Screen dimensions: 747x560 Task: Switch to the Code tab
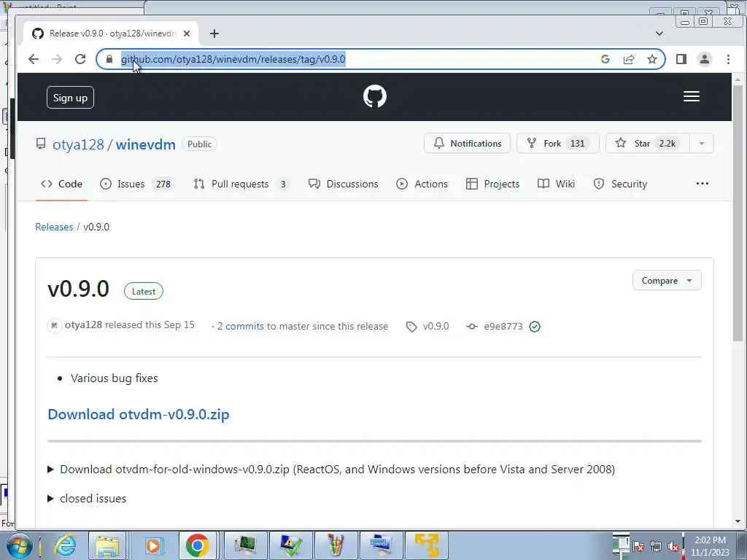click(61, 184)
